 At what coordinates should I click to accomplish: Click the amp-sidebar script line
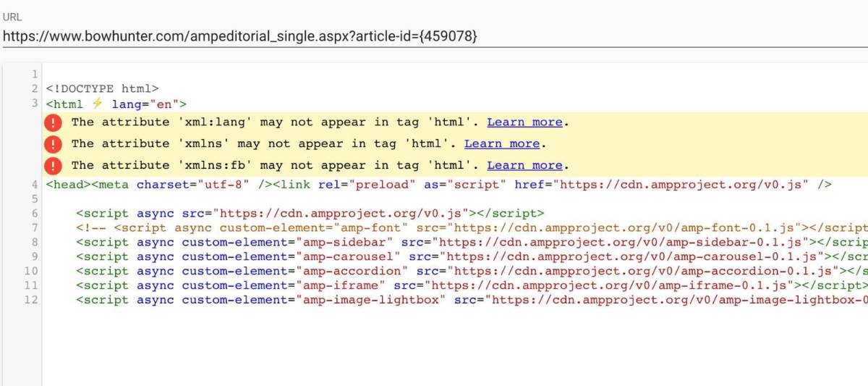[472, 242]
